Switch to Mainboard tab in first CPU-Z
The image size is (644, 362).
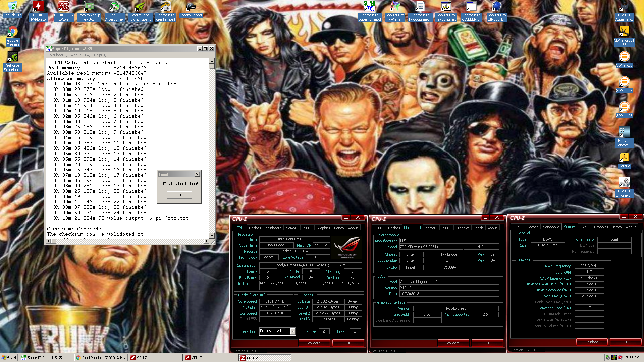(273, 228)
